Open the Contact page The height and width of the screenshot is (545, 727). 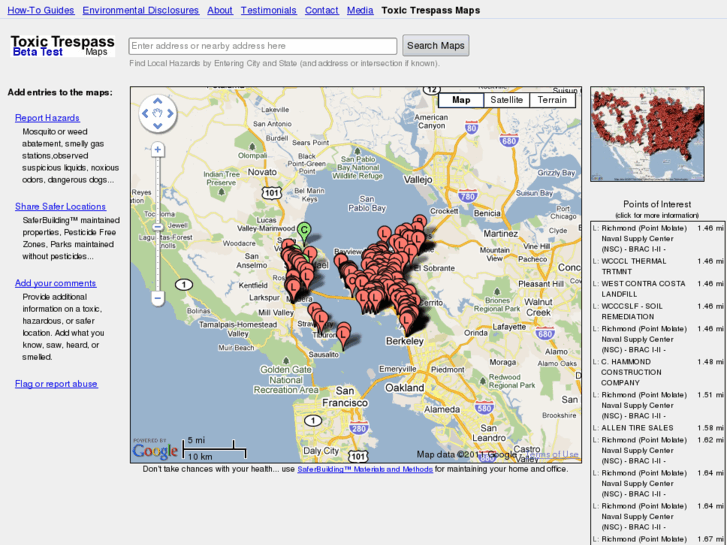click(x=322, y=10)
